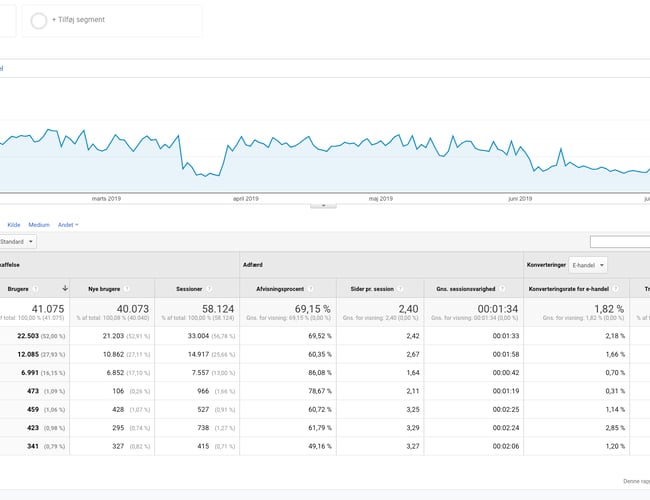Click the empty segment circle icon

[39, 20]
